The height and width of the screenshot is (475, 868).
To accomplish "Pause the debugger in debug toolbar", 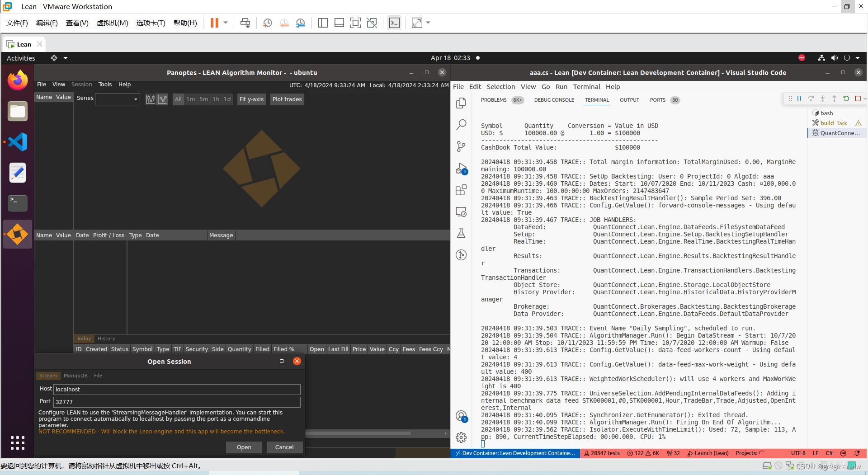I will click(x=799, y=99).
